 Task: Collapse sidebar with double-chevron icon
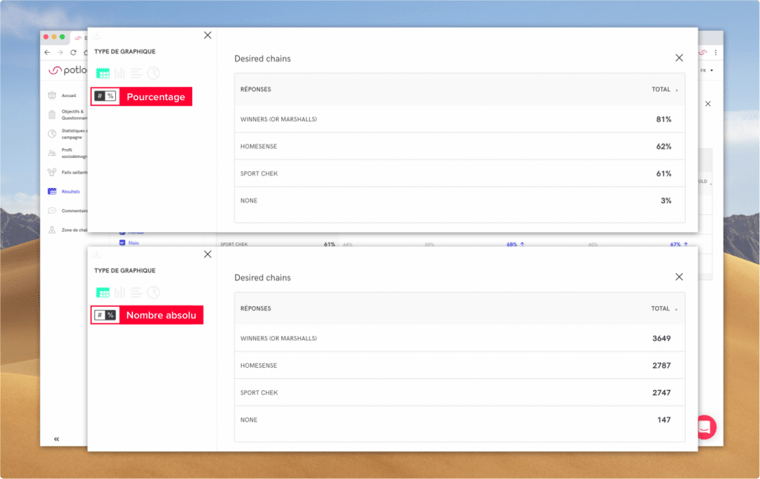[x=56, y=439]
